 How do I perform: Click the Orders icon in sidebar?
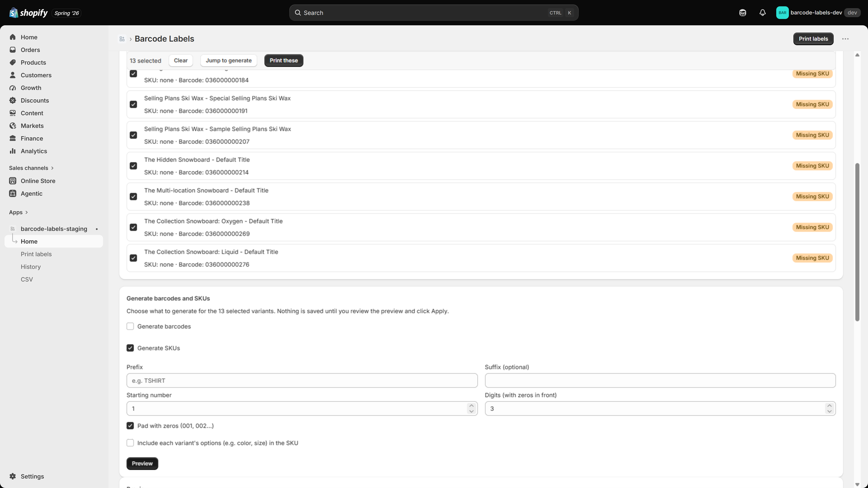[13, 50]
